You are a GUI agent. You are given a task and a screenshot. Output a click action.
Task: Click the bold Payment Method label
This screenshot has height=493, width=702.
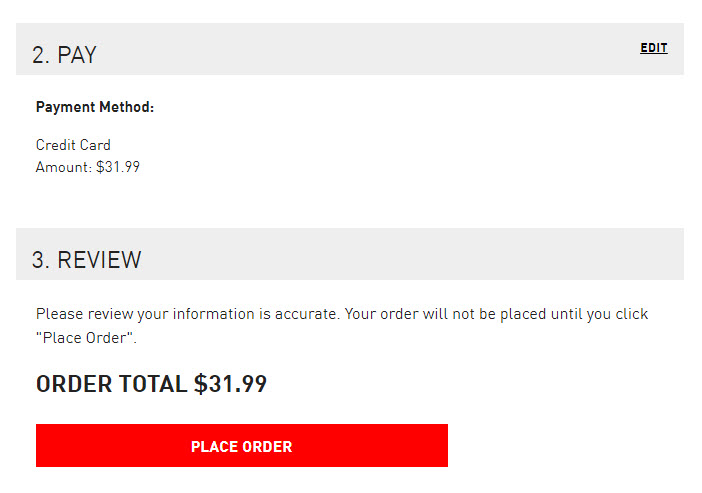pos(95,107)
